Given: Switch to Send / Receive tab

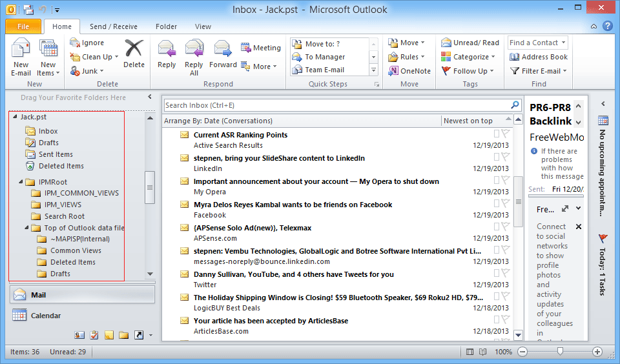Looking at the screenshot, I should pyautogui.click(x=114, y=26).
